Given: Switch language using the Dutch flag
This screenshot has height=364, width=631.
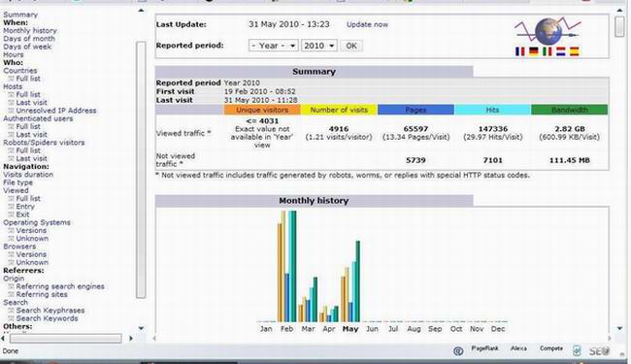Looking at the screenshot, I should point(560,51).
